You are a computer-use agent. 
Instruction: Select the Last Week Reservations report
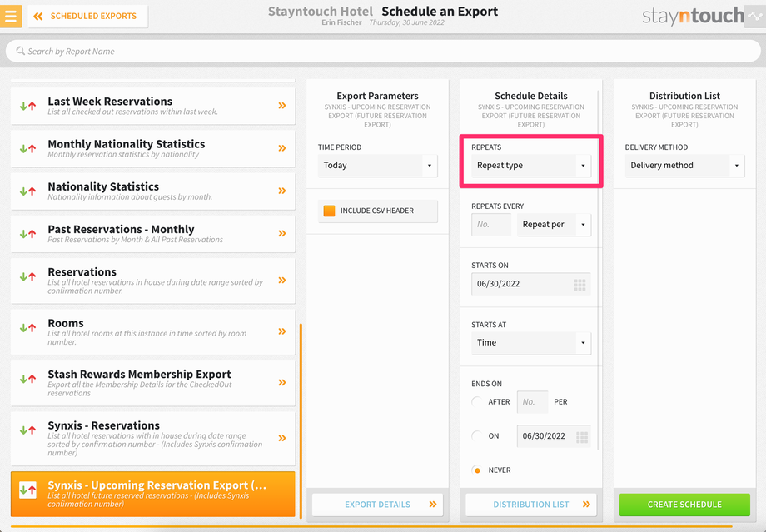[x=153, y=106]
